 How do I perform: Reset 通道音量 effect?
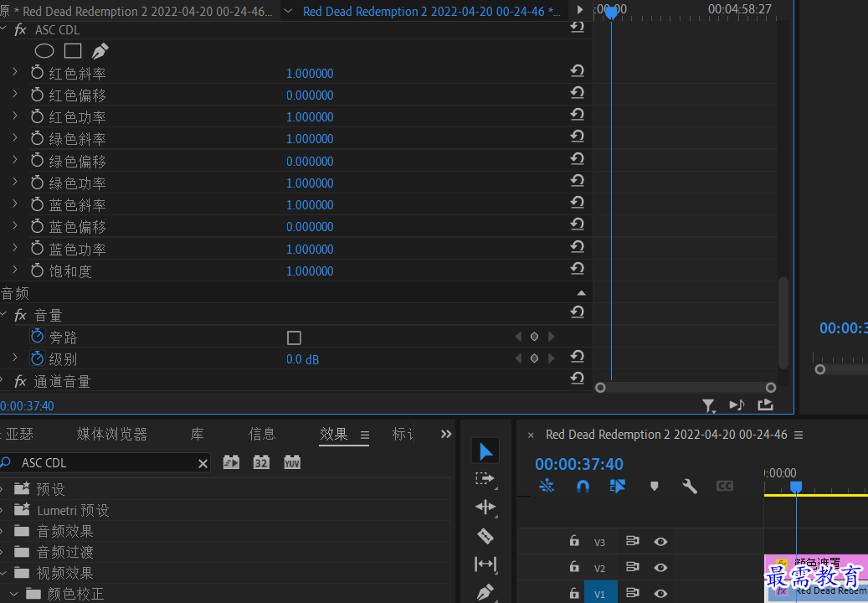click(578, 379)
